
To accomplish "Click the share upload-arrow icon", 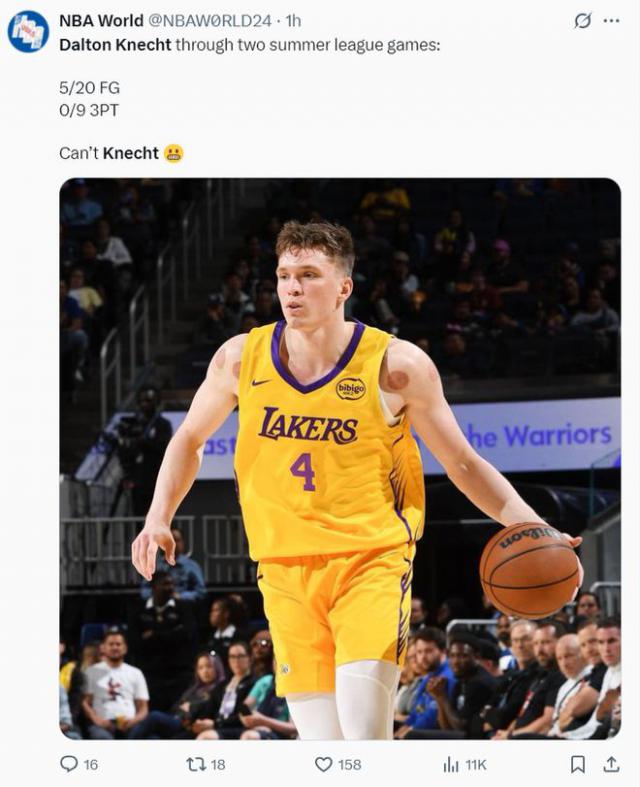I will click(611, 764).
